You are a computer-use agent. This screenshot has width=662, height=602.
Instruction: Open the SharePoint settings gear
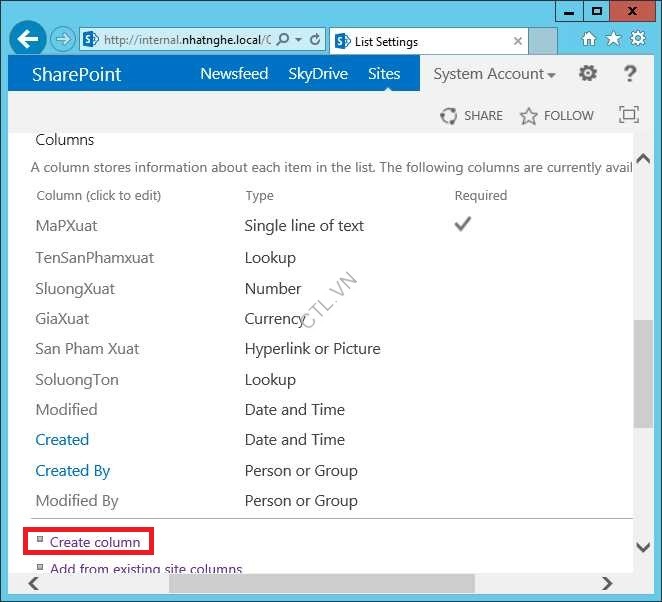coord(588,74)
